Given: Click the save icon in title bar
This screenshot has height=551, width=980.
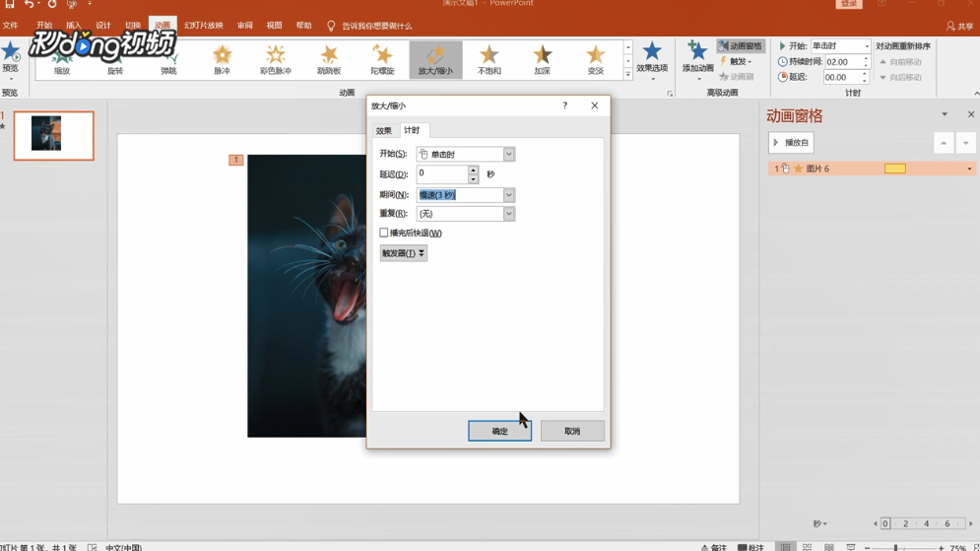Looking at the screenshot, I should click(10, 4).
